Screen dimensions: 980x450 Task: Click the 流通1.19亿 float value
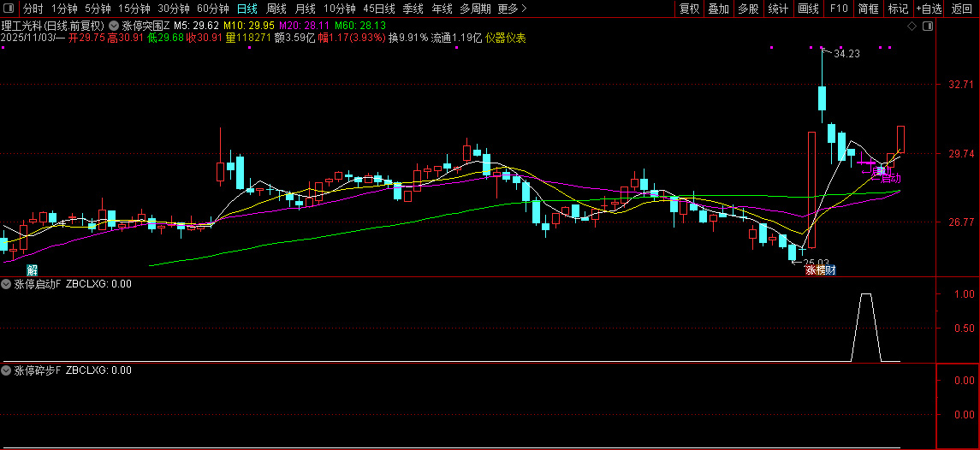(456, 38)
